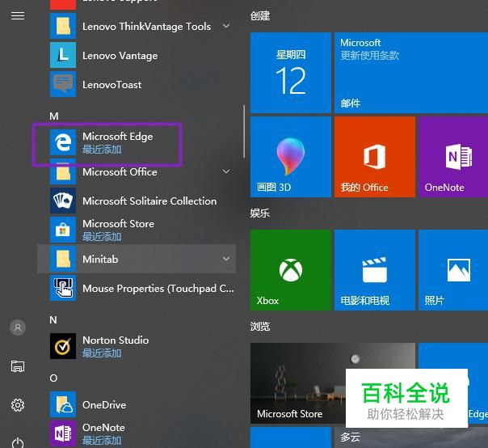Image resolution: width=488 pixels, height=448 pixels.
Task: Click the Microsoft Office folder icon
Action: point(63,171)
